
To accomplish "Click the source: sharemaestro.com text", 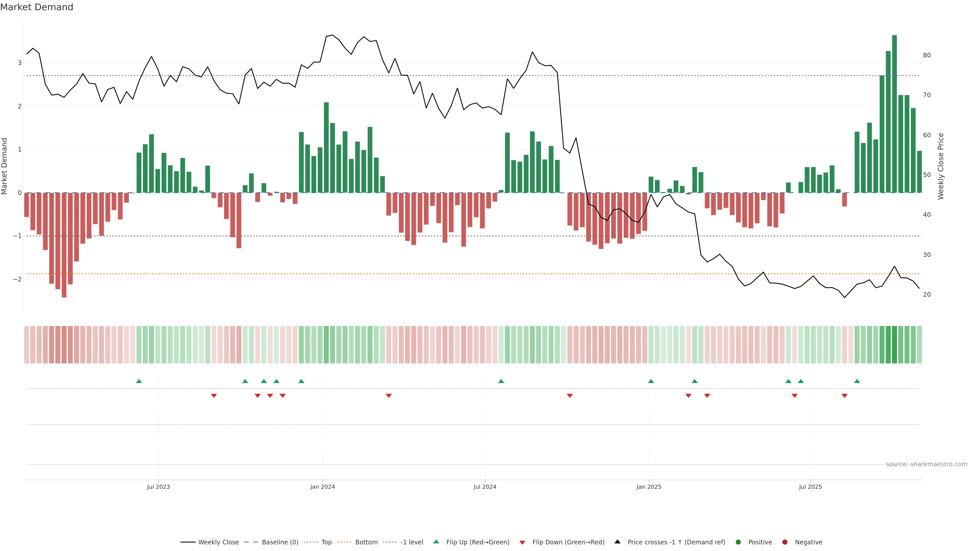I will coord(926,464).
